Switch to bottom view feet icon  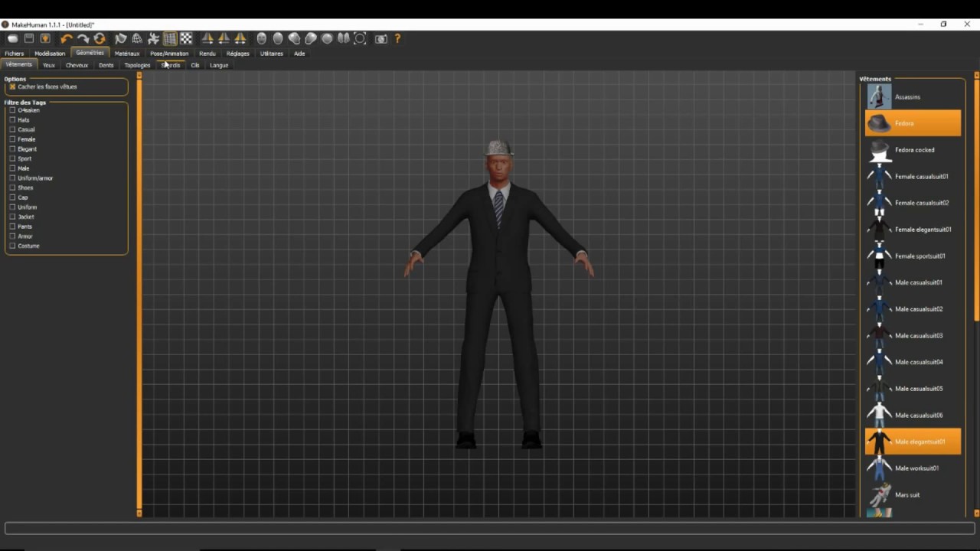(x=343, y=38)
